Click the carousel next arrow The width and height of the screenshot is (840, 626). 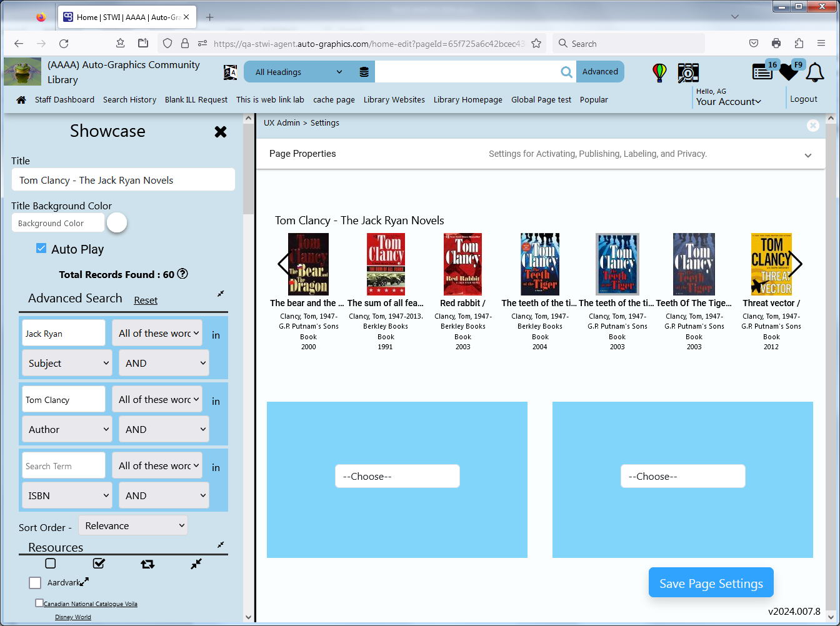[x=796, y=264]
